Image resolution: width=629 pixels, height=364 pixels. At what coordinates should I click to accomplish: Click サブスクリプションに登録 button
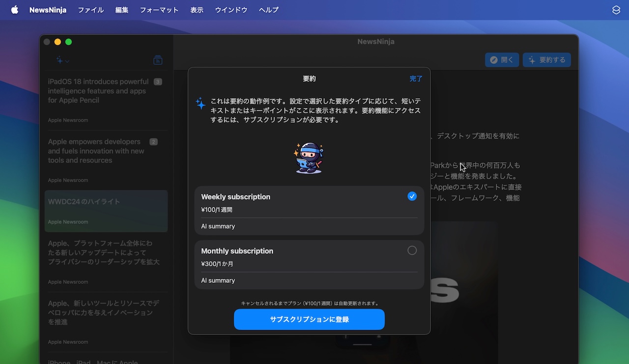click(x=309, y=319)
